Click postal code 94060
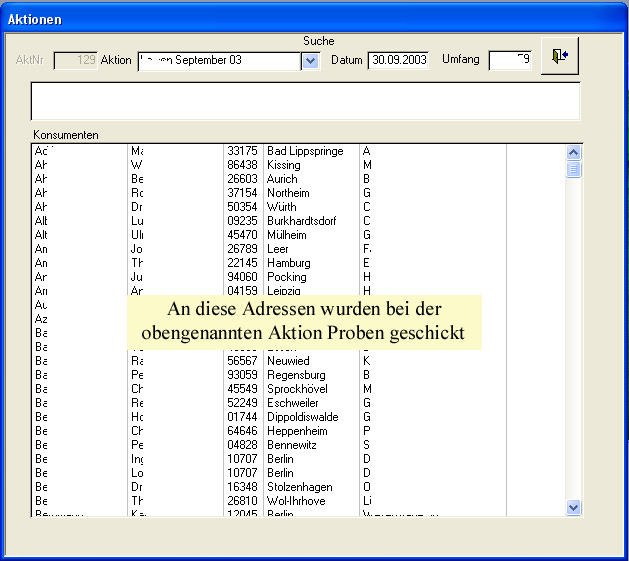 coord(242,277)
